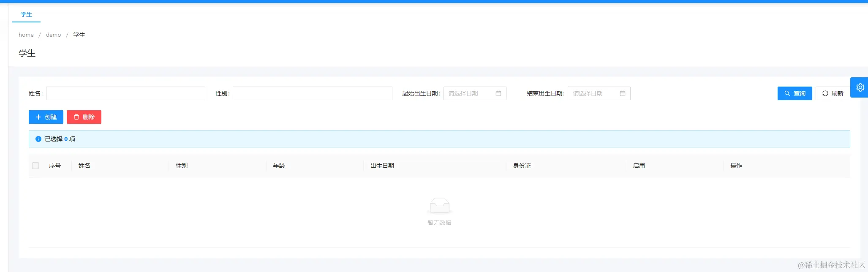Focus the 性别 input field
The image size is (868, 272).
coord(313,93)
